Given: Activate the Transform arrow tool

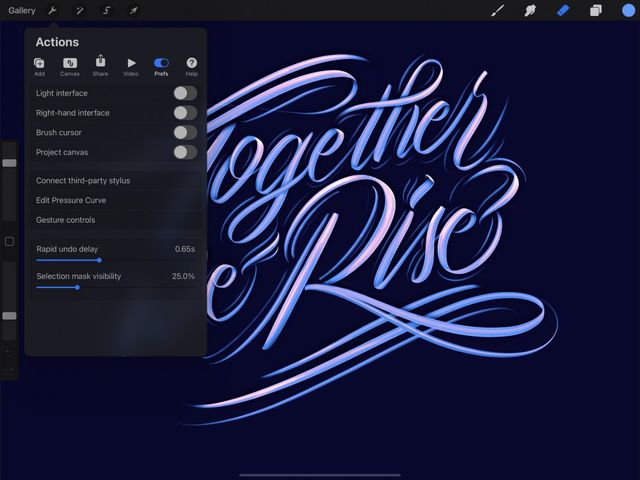Looking at the screenshot, I should [x=133, y=11].
